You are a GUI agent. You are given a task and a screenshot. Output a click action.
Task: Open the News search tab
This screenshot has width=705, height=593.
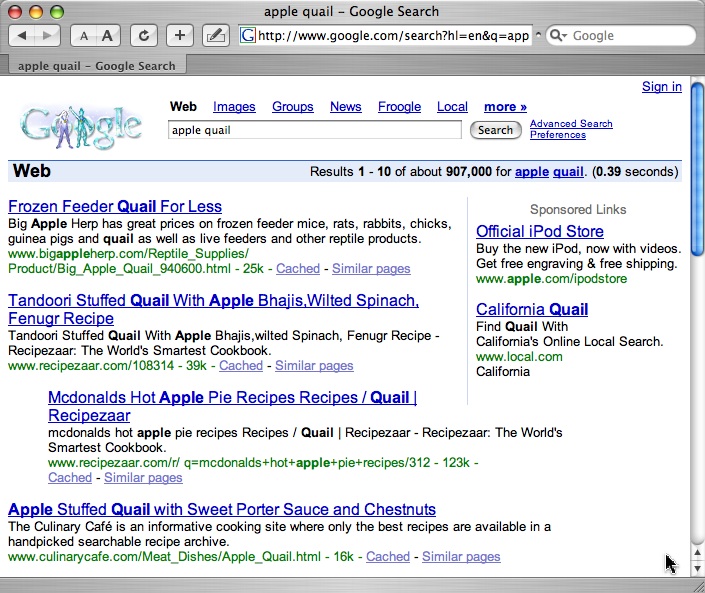345,107
